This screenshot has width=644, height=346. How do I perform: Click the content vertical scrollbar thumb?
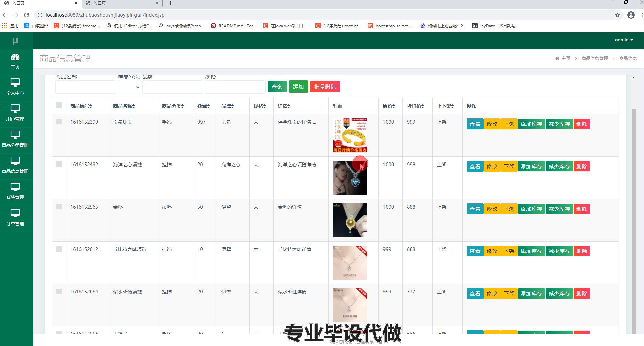(634, 221)
